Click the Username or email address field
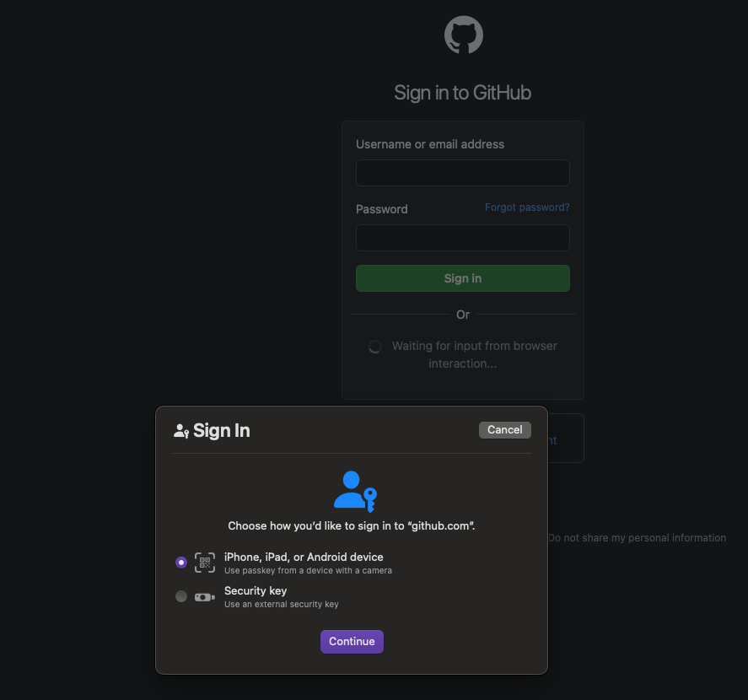Image resolution: width=748 pixels, height=700 pixels. coord(463,173)
